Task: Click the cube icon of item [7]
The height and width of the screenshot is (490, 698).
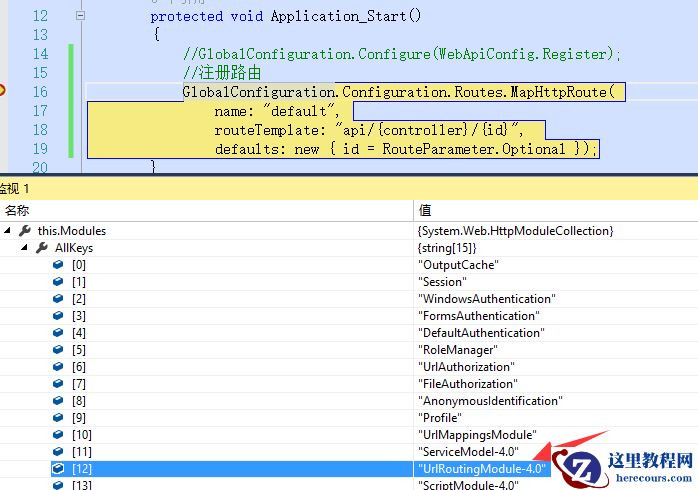Action: (58, 384)
